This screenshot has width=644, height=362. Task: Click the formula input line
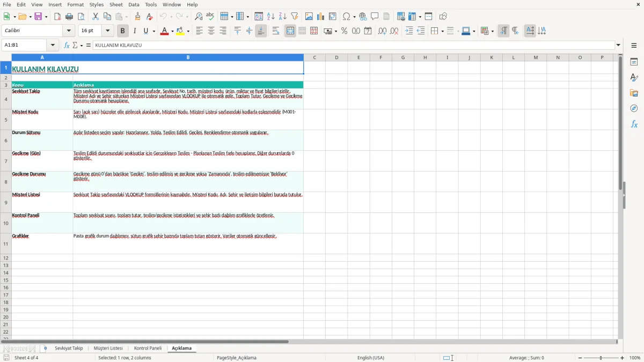point(354,46)
